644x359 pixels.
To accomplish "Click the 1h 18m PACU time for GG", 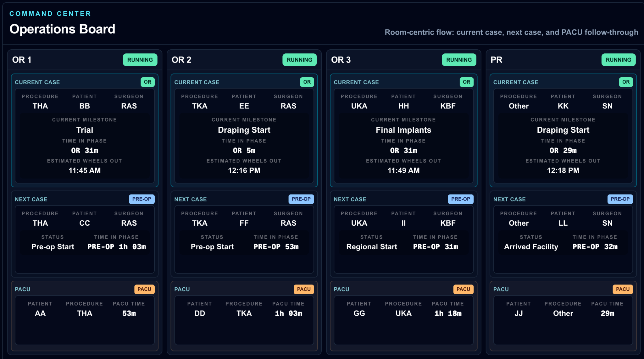I will 448,313.
